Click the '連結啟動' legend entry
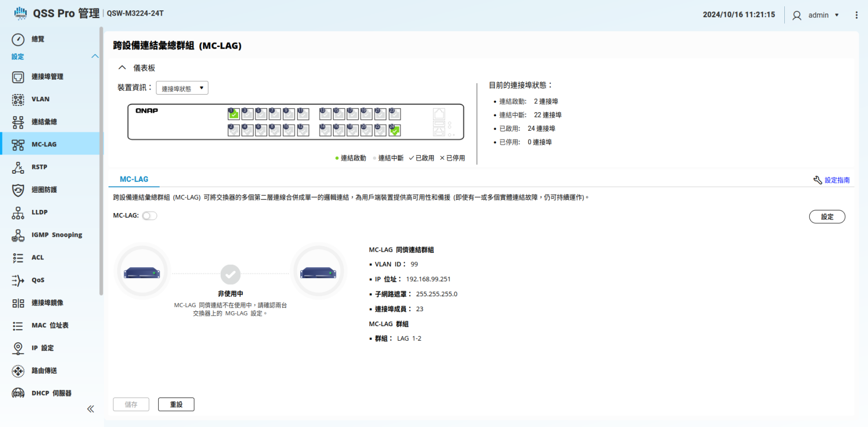The image size is (868, 427). pos(351,158)
